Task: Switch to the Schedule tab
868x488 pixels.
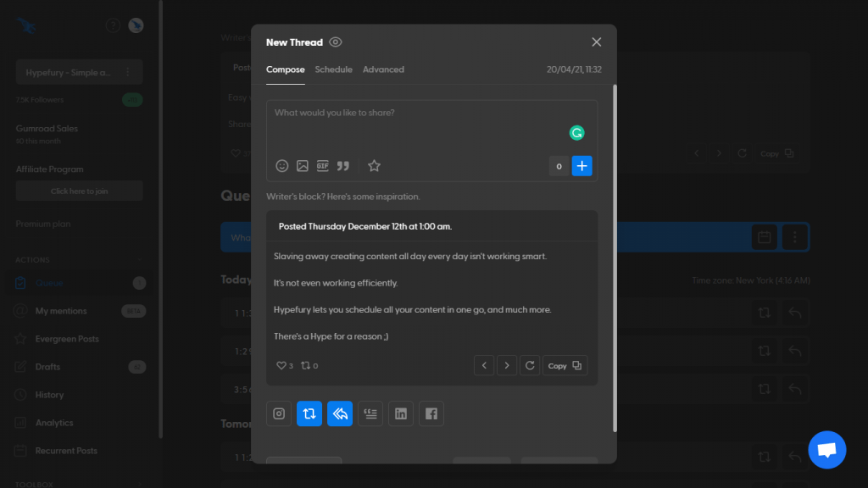Action: 333,69
